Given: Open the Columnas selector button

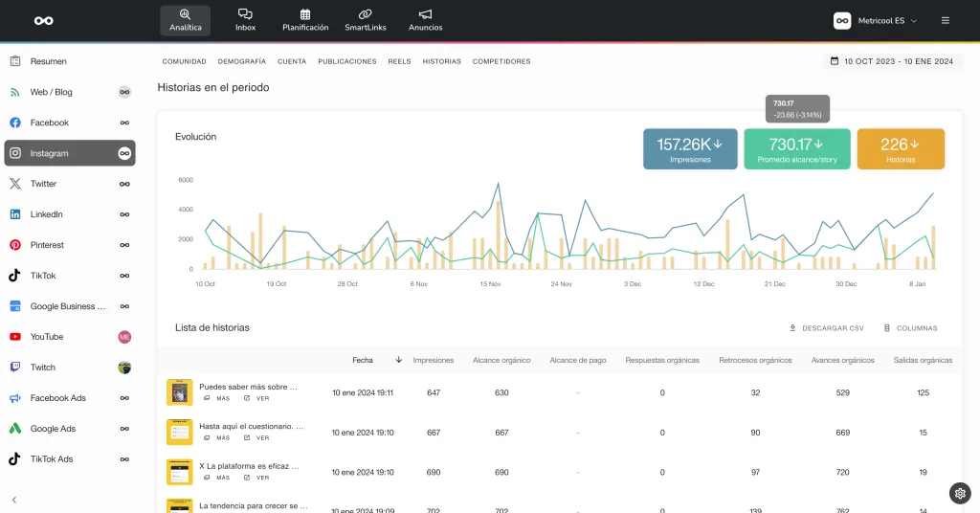Looking at the screenshot, I should pyautogui.click(x=910, y=328).
